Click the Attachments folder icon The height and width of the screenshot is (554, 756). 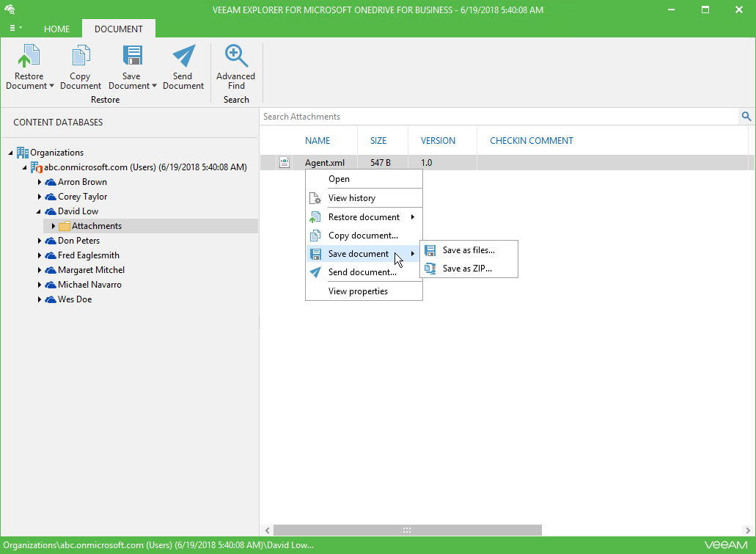64,226
